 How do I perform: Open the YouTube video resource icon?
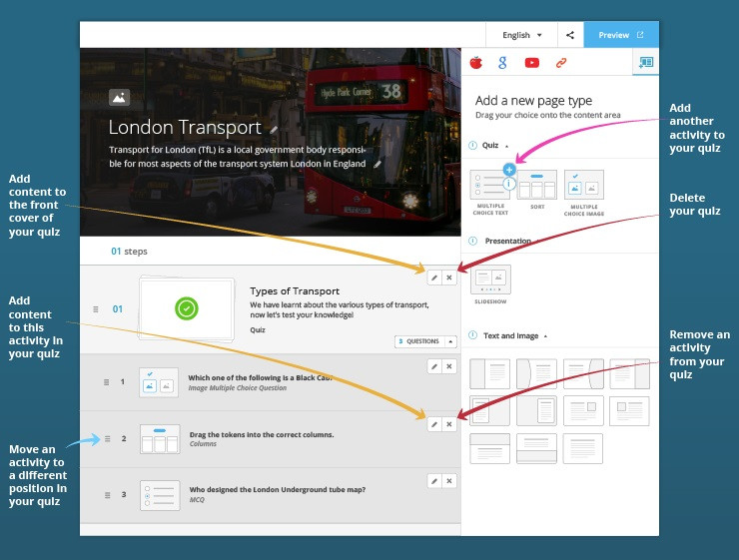pyautogui.click(x=532, y=63)
